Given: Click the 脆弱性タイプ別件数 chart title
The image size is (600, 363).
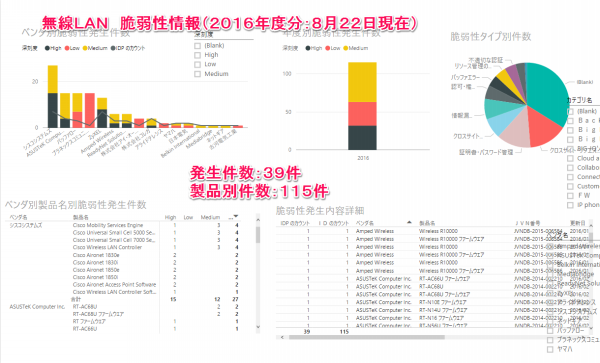Looking at the screenshot, I should pos(491,36).
